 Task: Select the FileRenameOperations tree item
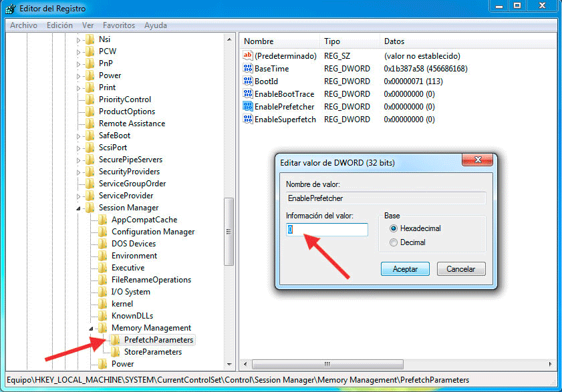point(151,280)
